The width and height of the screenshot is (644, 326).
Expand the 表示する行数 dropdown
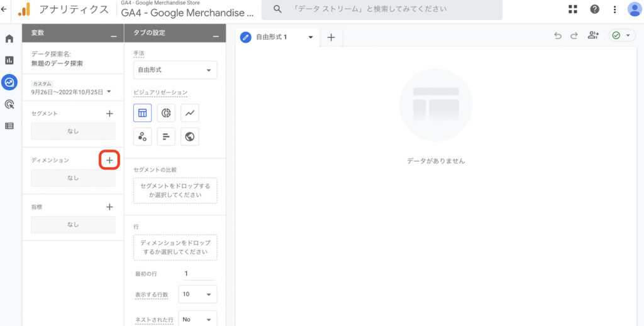point(197,294)
